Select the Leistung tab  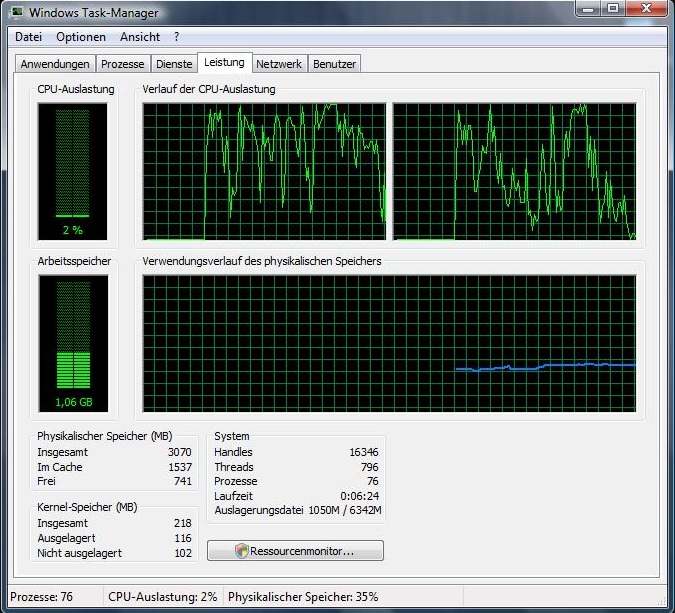(224, 62)
